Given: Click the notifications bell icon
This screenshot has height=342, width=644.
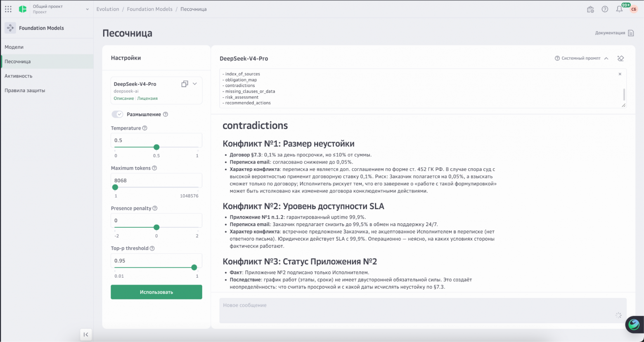Looking at the screenshot, I should [619, 9].
